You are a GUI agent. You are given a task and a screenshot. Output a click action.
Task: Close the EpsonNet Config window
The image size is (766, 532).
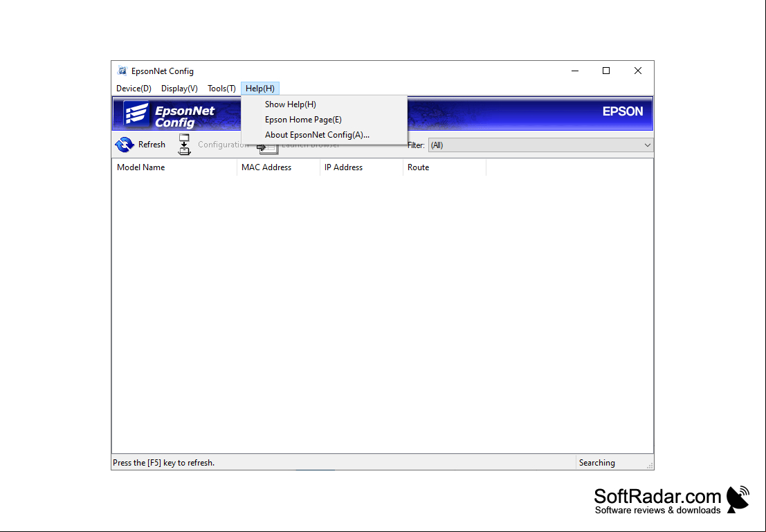click(x=637, y=71)
